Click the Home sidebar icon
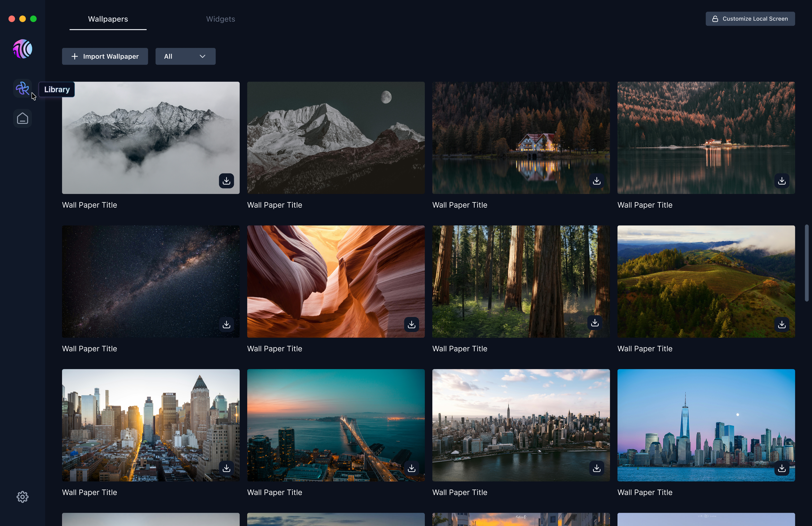The width and height of the screenshot is (812, 526). point(23,118)
